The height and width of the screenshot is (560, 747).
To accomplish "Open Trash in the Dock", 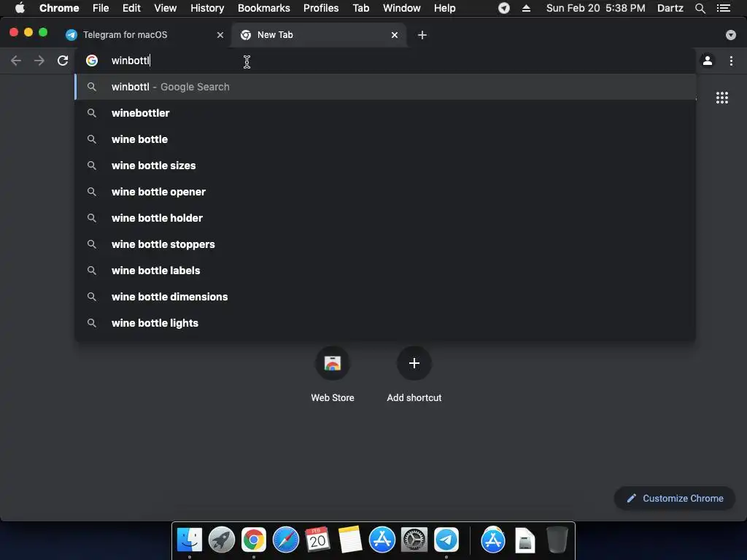I will click(557, 540).
